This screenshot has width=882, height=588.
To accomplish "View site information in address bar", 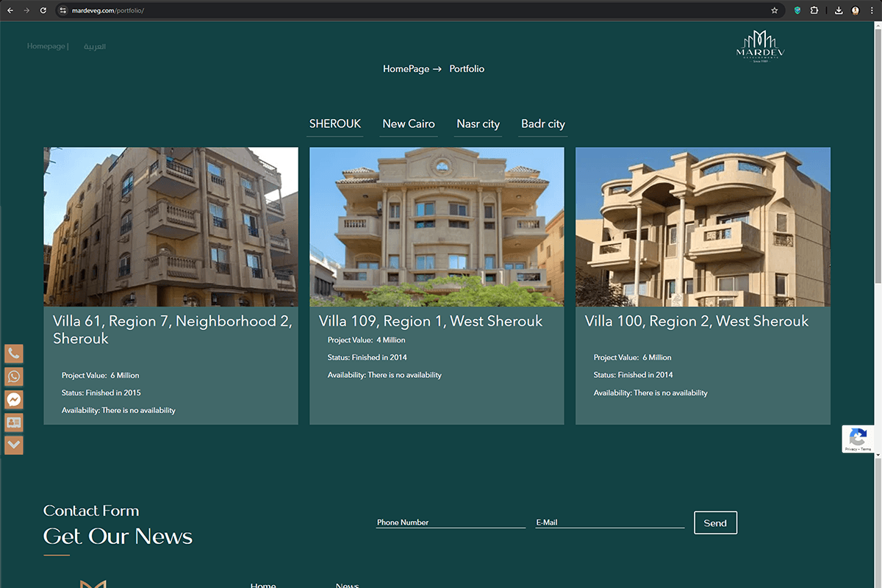I will coord(63,10).
